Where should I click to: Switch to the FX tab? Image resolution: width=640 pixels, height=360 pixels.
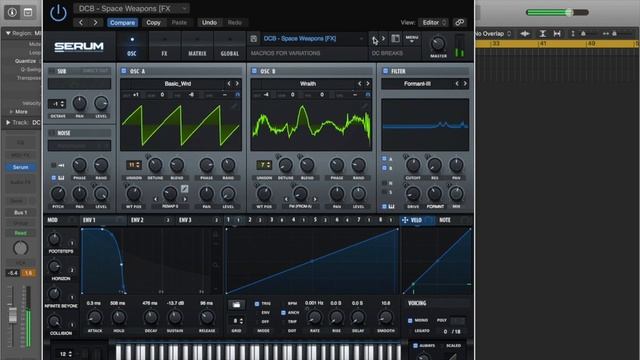click(164, 47)
